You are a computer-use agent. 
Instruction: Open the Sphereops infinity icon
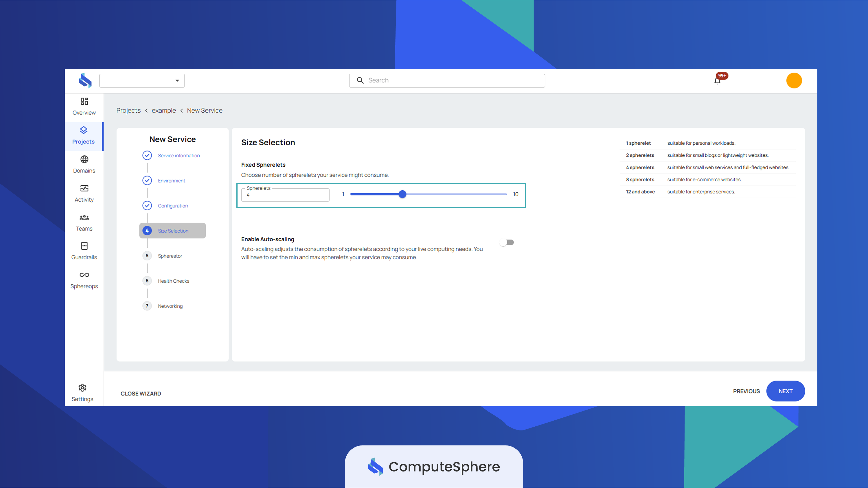[84, 275]
